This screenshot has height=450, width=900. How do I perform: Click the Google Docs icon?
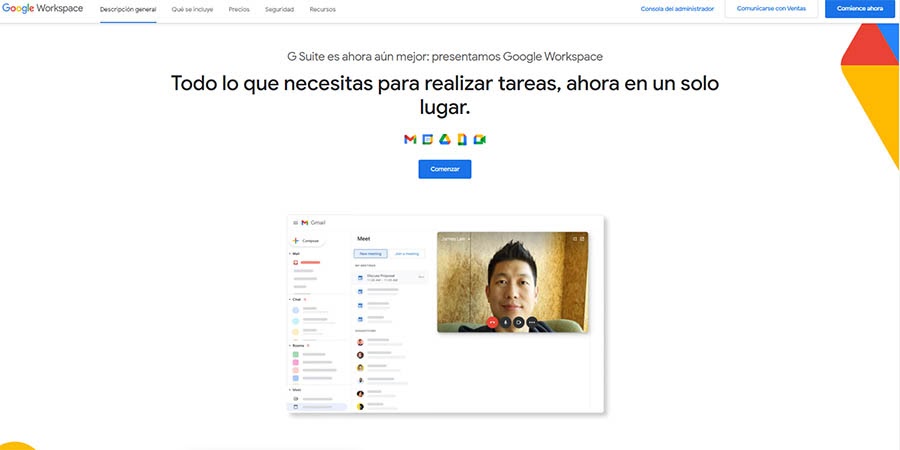pos(462,139)
